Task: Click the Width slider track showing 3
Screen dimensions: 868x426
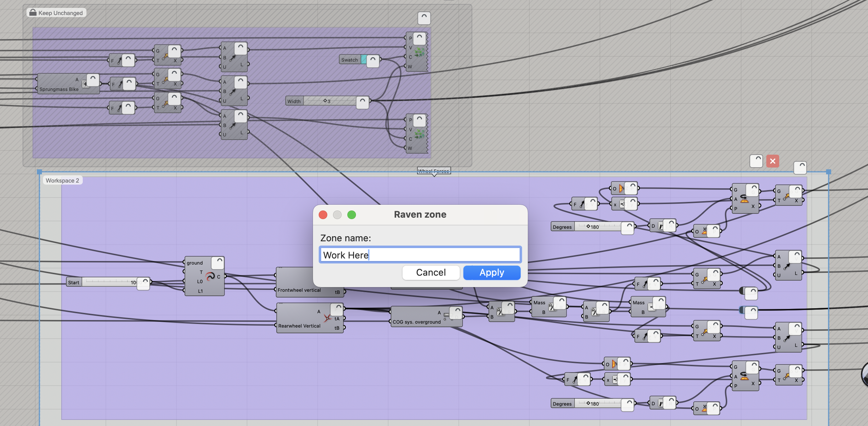Action: [330, 101]
